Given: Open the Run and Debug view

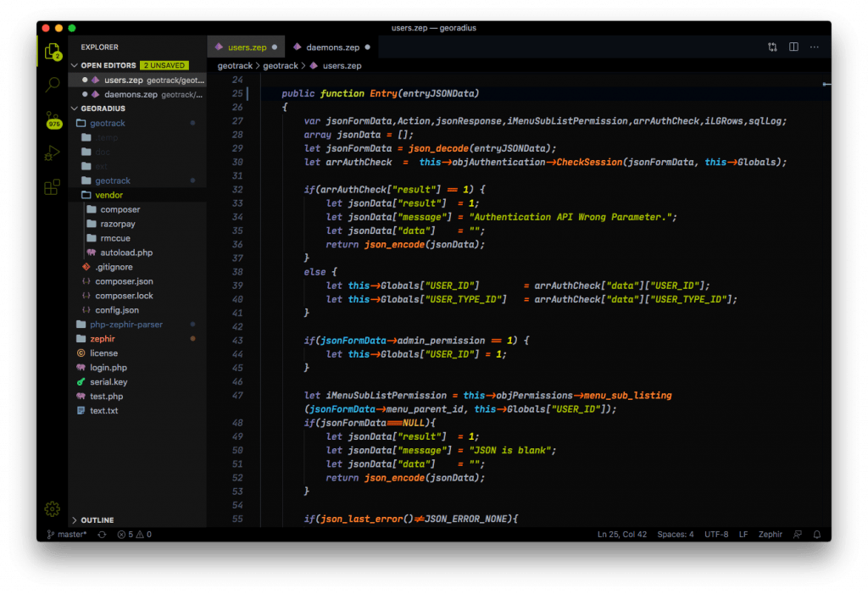Looking at the screenshot, I should click(53, 153).
